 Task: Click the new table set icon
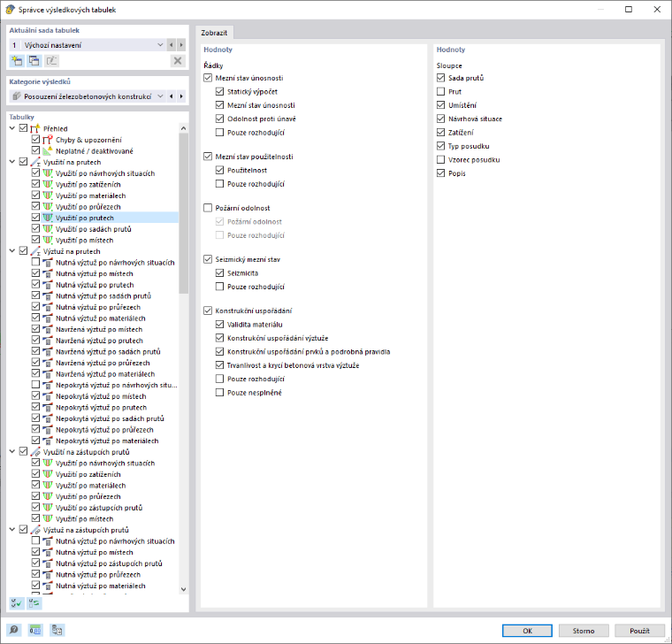click(17, 61)
